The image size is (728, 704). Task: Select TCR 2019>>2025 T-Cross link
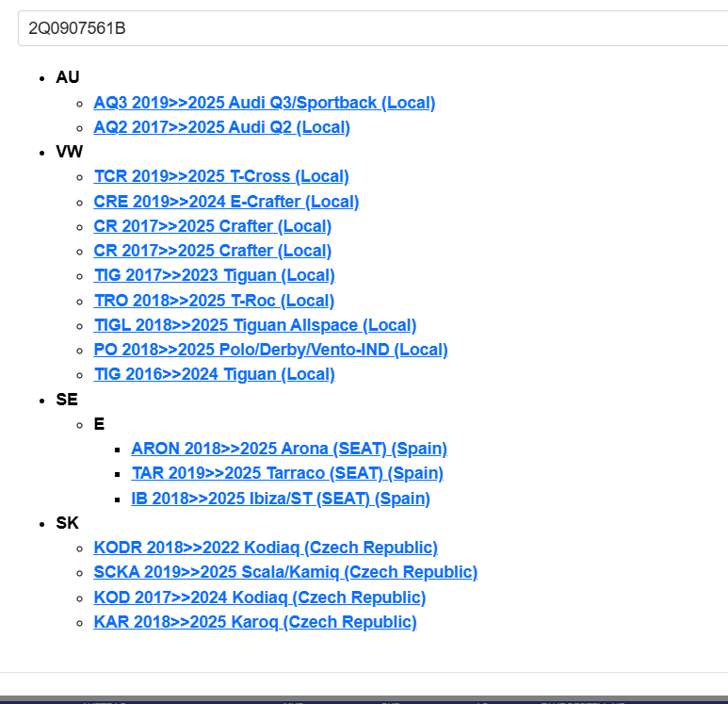221,176
